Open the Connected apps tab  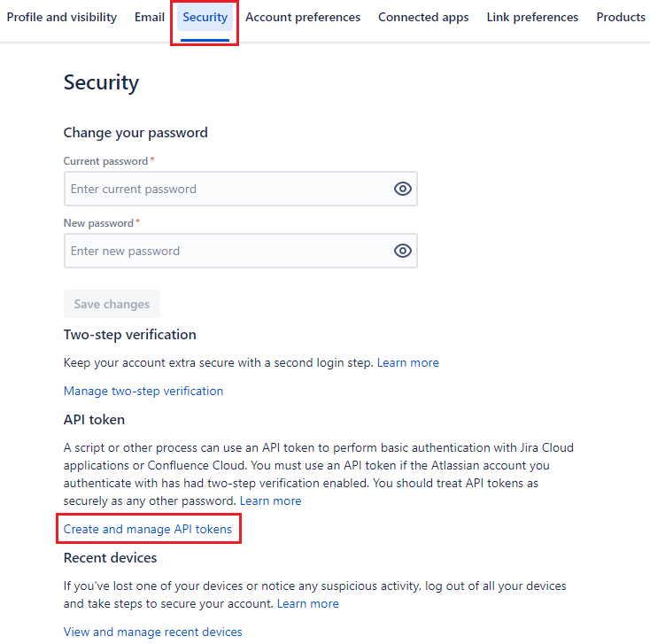(x=423, y=18)
